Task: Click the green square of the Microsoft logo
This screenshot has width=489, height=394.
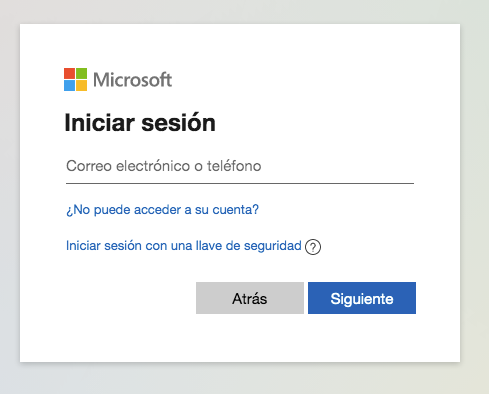Action: [x=81, y=73]
